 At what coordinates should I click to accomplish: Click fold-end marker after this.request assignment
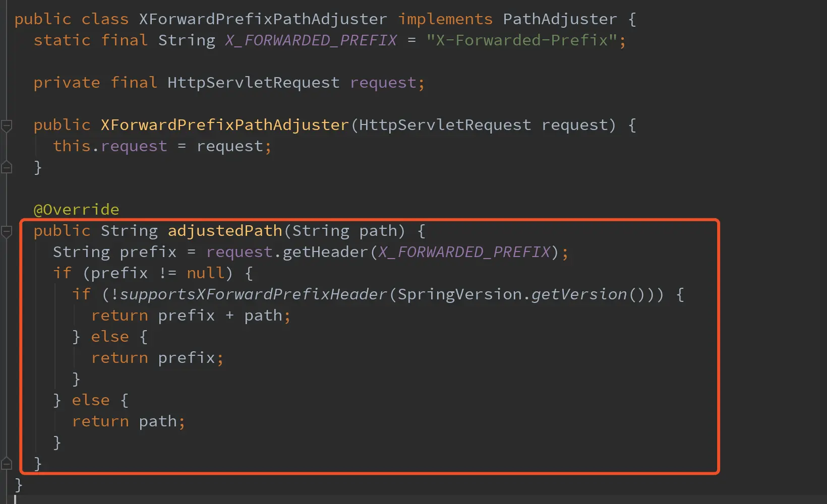(x=7, y=167)
